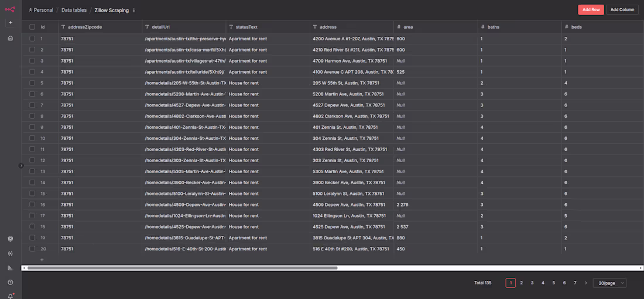Viewport: 644px width, 299px height.
Task: Click detailUrl cell for casa-marfil
Action: click(184, 49)
